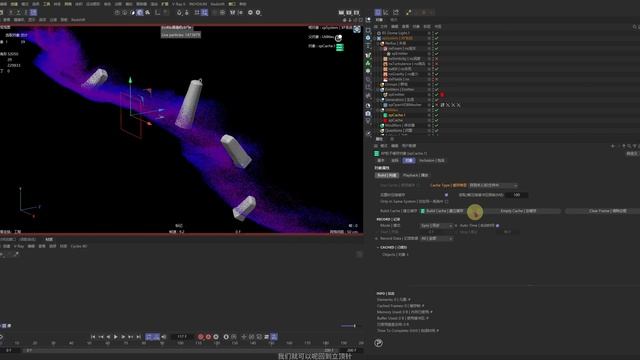The image size is (640, 360).
Task: Collapse the xpSystem tree node
Action: coord(375,38)
